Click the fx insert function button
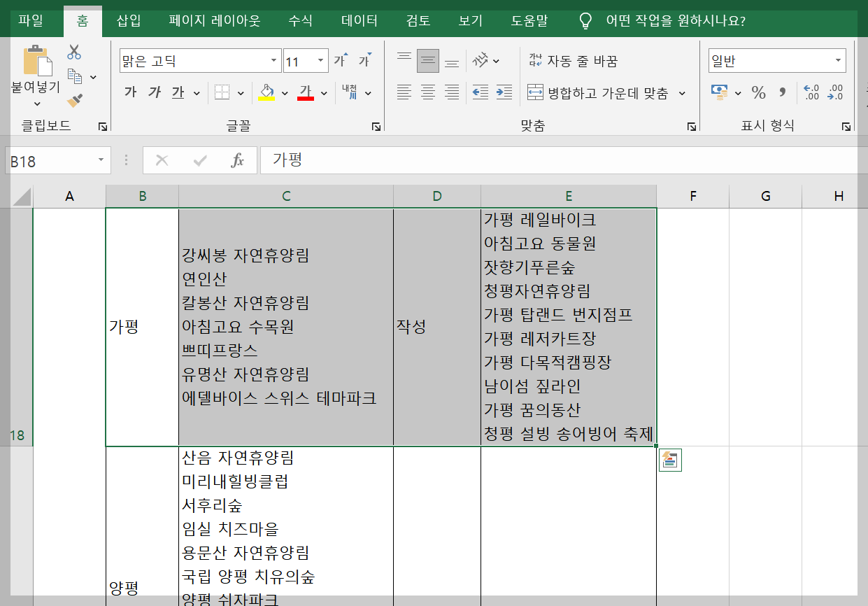The image size is (868, 606). coord(239,160)
